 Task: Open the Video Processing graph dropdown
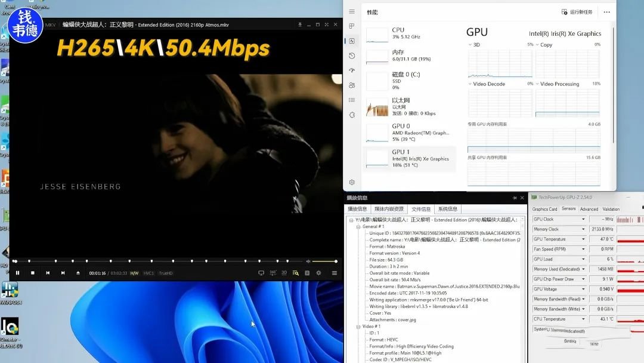(x=537, y=84)
